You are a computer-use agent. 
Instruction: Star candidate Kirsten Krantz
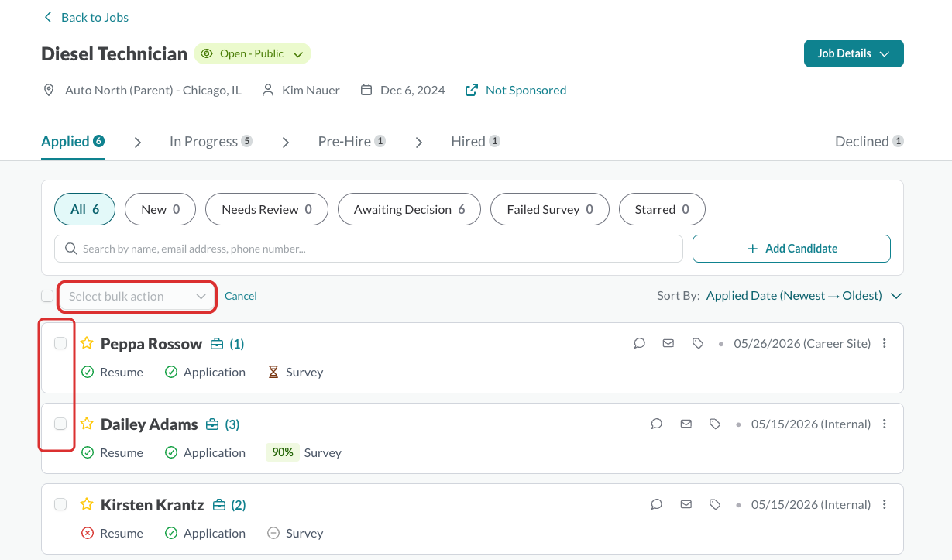click(x=87, y=504)
